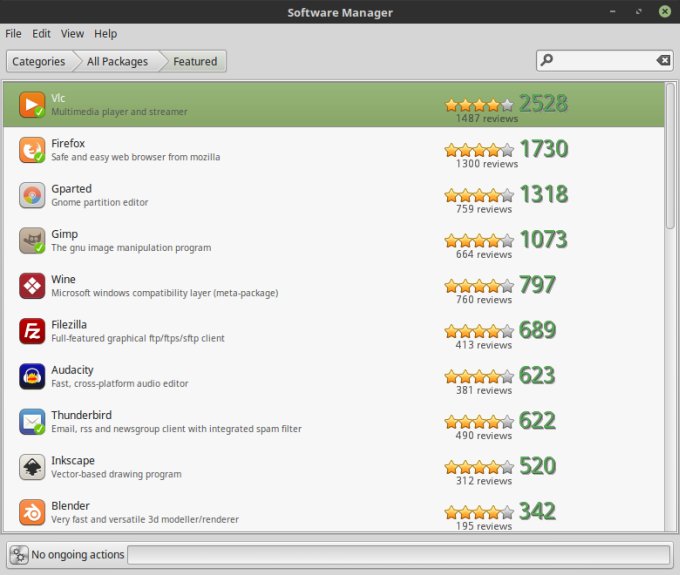Click the star rating for Blender

[479, 512]
